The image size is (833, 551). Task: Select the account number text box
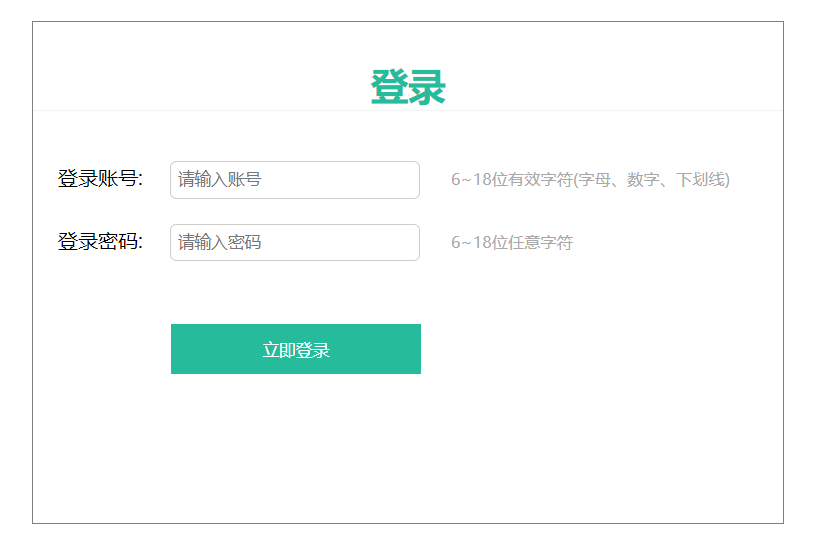pos(294,180)
